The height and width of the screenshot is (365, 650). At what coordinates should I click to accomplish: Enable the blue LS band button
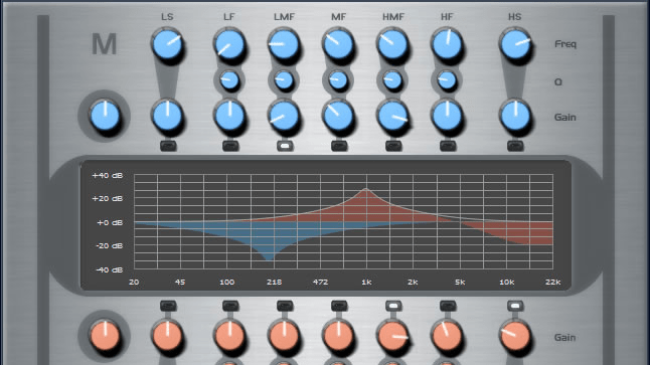click(x=168, y=146)
